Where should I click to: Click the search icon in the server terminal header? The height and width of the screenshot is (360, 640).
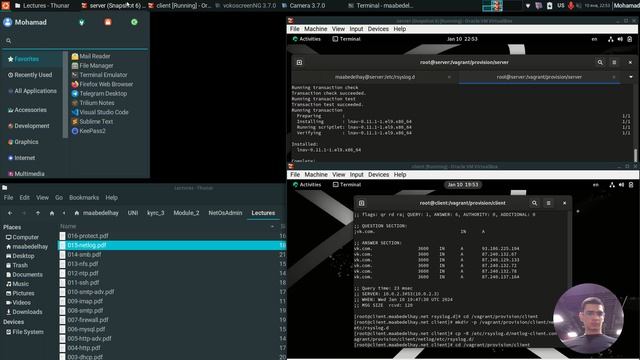[x=600, y=62]
